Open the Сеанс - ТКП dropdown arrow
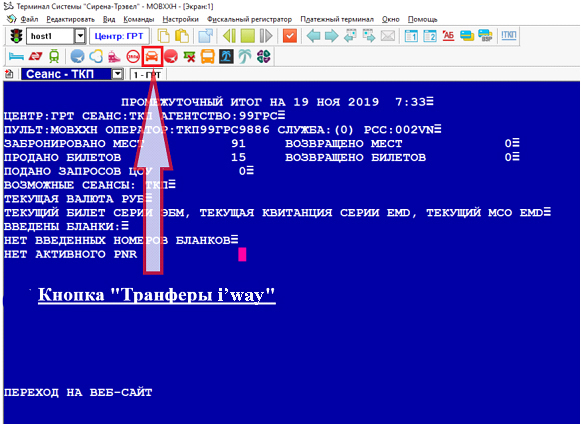 click(117, 74)
